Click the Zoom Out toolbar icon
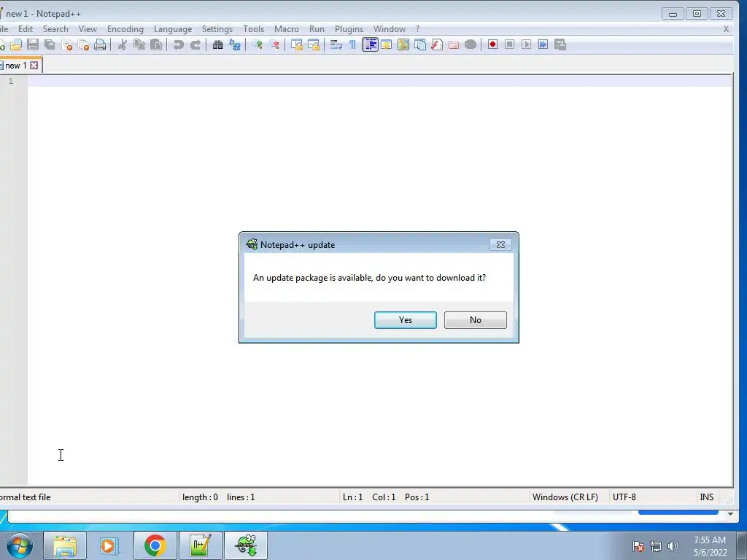The image size is (747, 560). pyautogui.click(x=274, y=44)
